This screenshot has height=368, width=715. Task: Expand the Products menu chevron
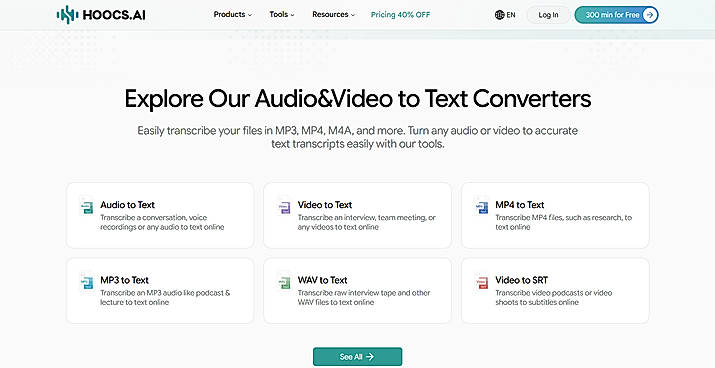click(x=249, y=15)
